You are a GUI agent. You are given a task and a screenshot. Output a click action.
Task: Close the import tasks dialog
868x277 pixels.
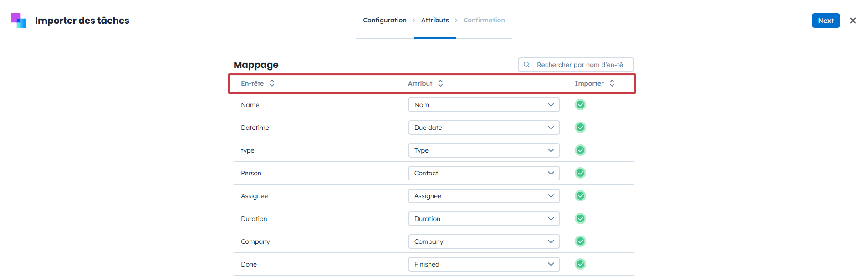[853, 21]
